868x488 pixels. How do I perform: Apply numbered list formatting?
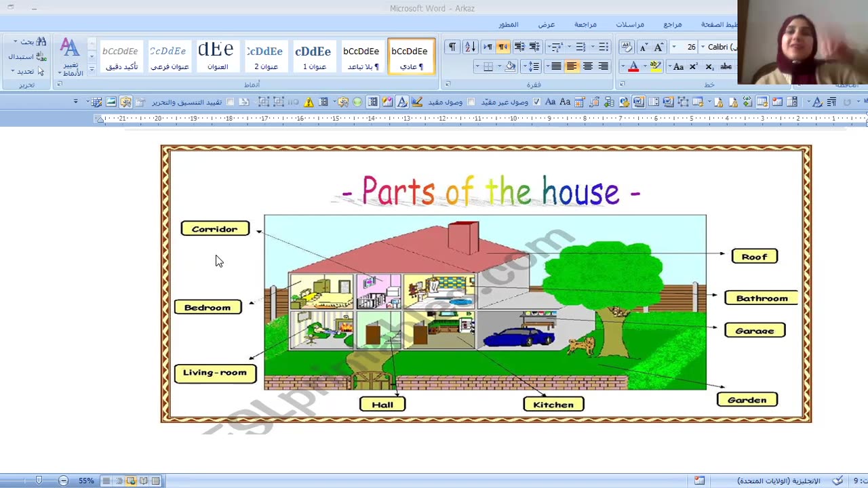coord(580,47)
